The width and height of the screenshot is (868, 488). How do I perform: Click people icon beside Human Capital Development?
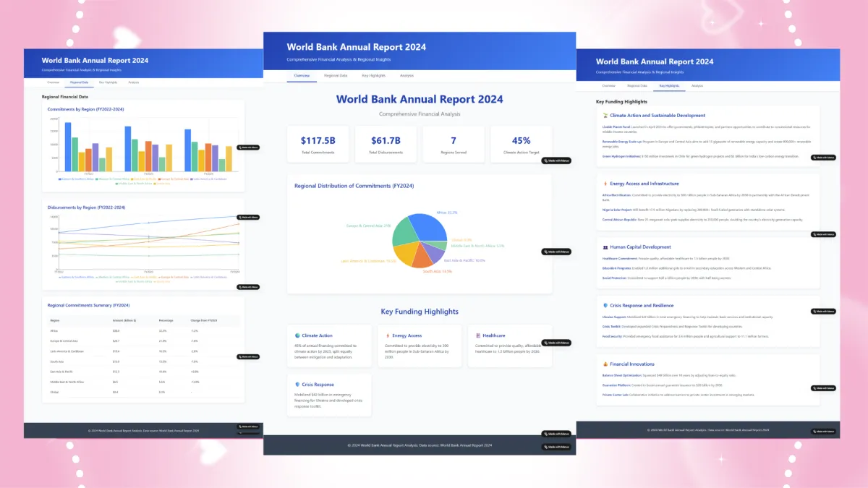(x=605, y=247)
